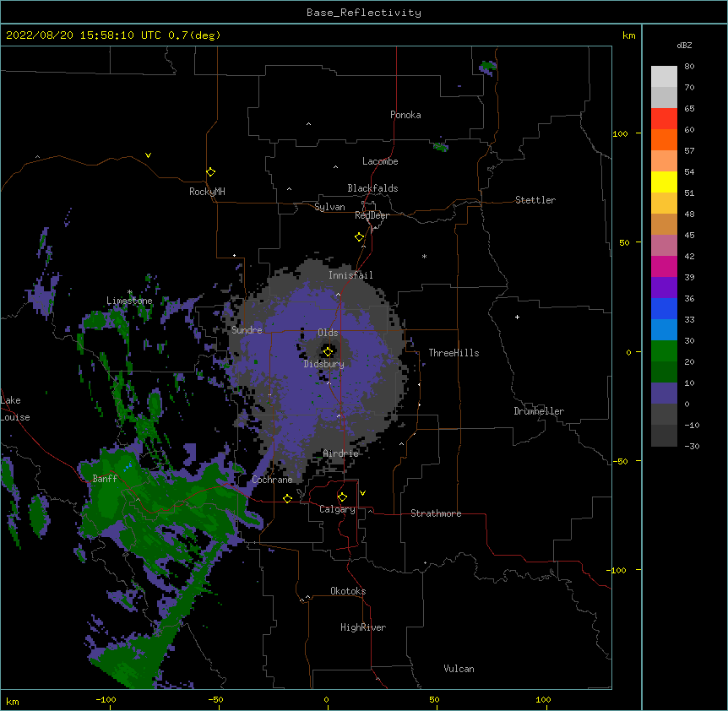
Task: Click the Lake Louise label
Action: click(15, 409)
